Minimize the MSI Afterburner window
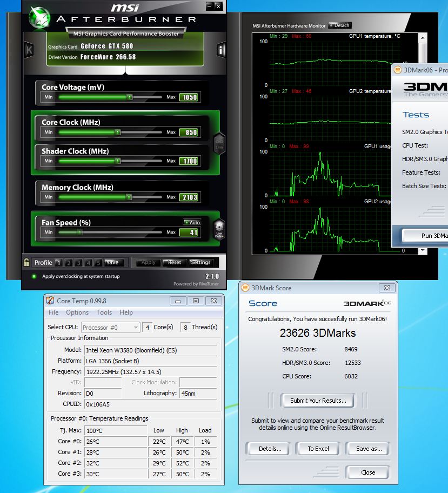Viewport: 448px width, 493px height. pyautogui.click(x=210, y=6)
